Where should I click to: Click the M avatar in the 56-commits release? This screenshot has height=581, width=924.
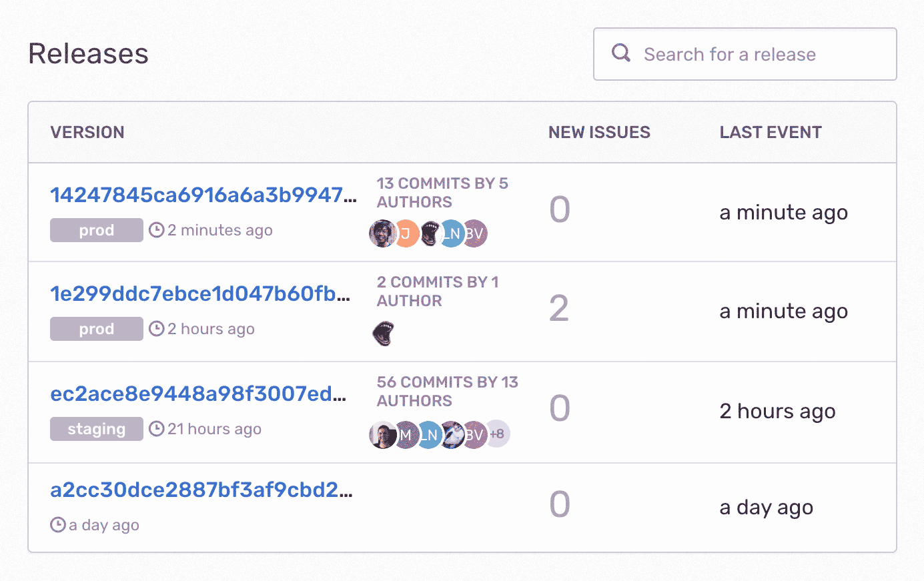point(406,435)
